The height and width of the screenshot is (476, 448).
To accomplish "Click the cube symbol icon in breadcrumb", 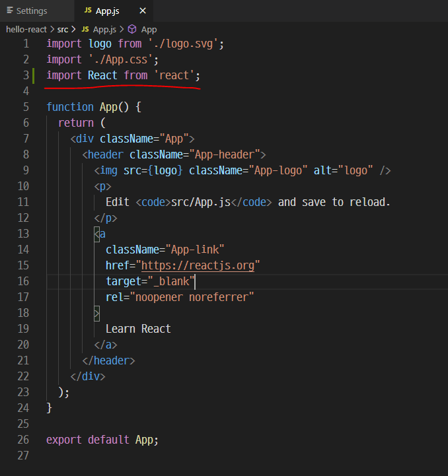I will click(132, 29).
